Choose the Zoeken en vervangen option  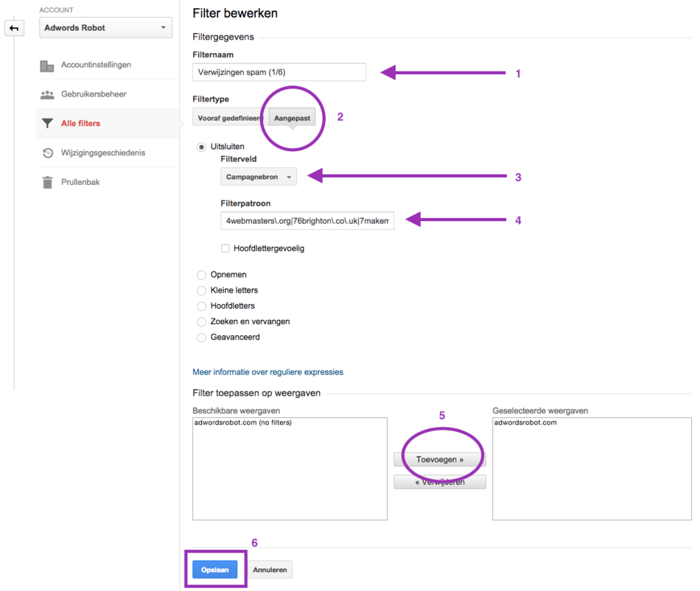[201, 322]
